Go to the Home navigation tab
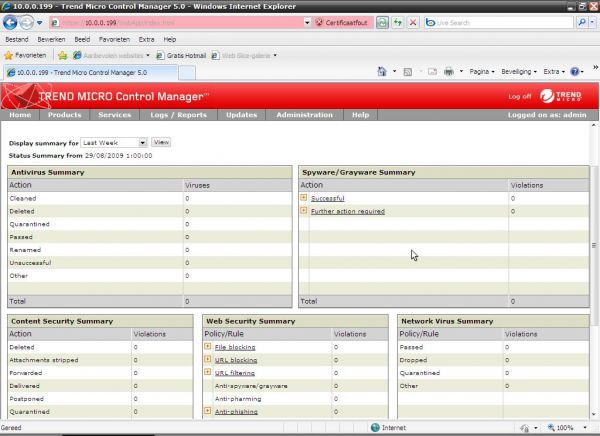The width and height of the screenshot is (600, 436). [x=20, y=115]
